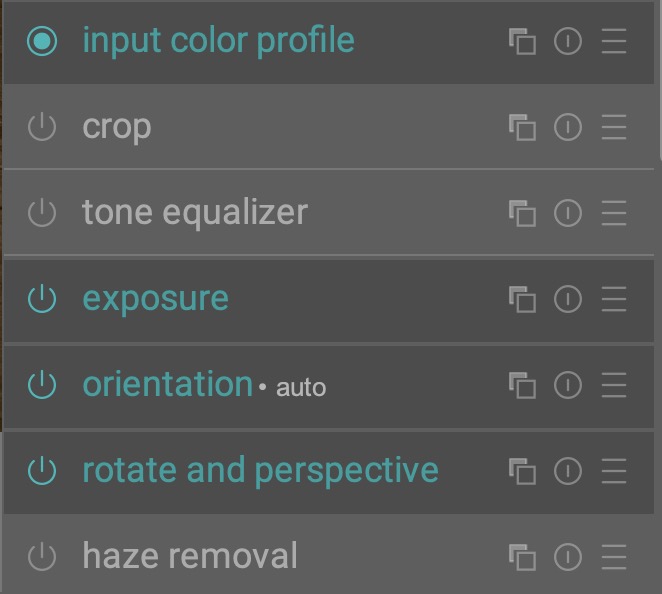
Task: Open presets menu for input color profile
Action: tap(614, 42)
